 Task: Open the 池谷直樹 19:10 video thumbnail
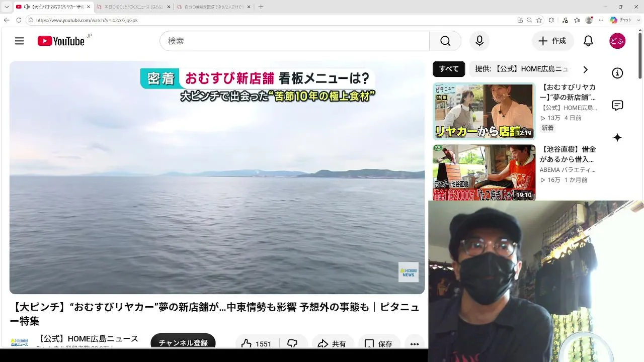pos(484,173)
